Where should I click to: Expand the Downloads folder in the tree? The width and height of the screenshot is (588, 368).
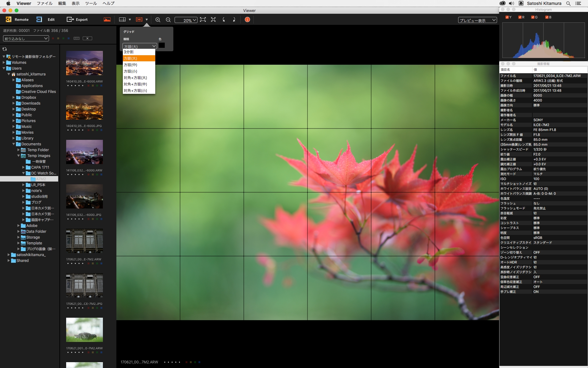coord(13,103)
